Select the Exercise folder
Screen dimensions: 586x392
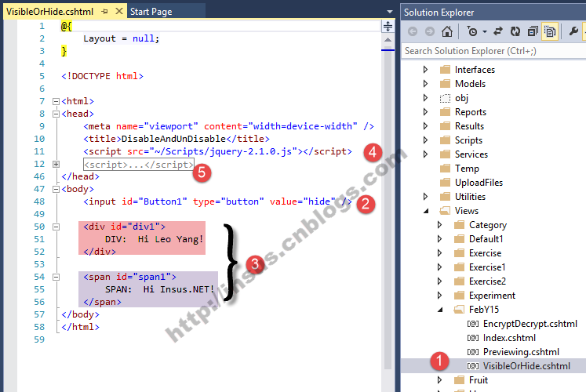tap(485, 253)
